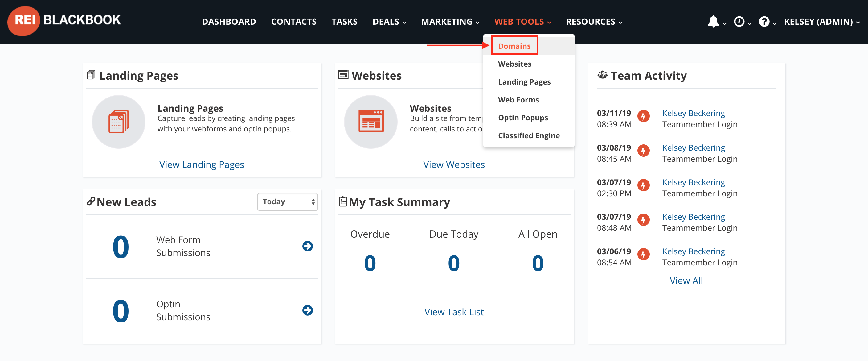The width and height of the screenshot is (868, 361).
Task: Click the Due Today task count
Action: [453, 263]
